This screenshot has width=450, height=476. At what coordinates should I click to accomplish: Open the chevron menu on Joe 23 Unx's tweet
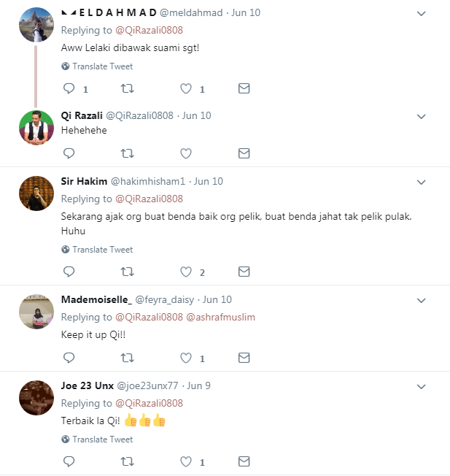421,386
